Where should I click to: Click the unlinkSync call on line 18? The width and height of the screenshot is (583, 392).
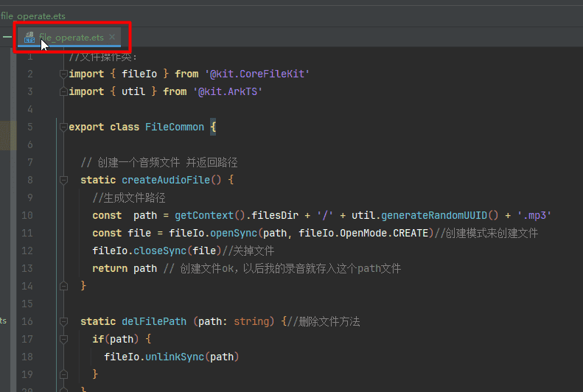click(x=175, y=357)
